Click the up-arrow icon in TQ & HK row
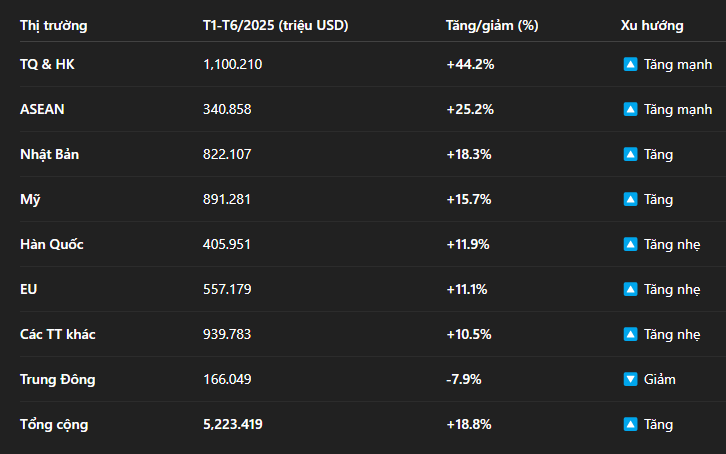Viewport: 726px width, 454px height. tap(630, 64)
